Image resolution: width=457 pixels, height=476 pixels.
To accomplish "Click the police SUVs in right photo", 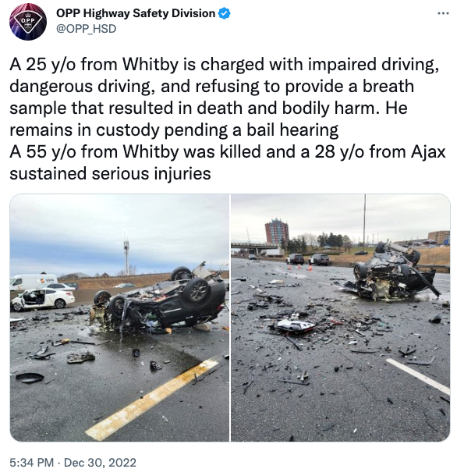I will click(308, 259).
